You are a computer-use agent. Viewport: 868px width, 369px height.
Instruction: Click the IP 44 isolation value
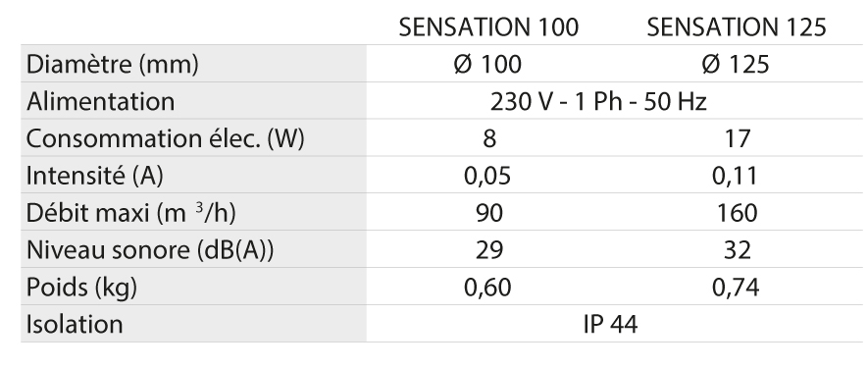(x=611, y=325)
